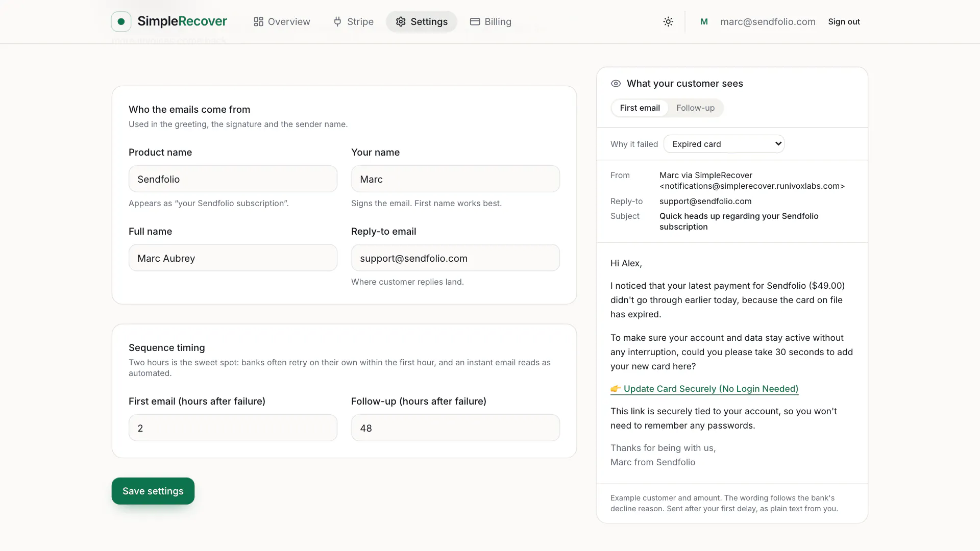Click the Overview grid icon
This screenshot has height=551, width=980.
click(x=258, y=21)
